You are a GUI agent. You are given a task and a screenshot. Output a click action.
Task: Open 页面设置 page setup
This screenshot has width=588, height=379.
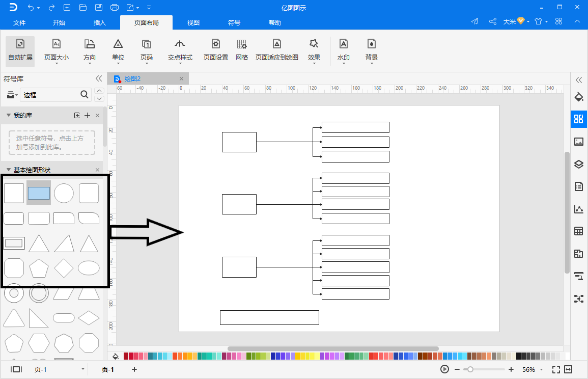[216, 50]
